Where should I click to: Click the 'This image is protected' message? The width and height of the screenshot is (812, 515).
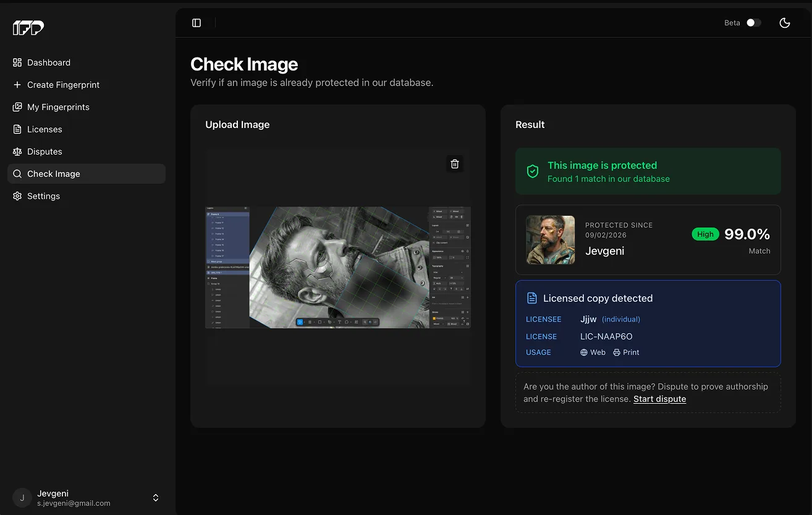click(x=602, y=165)
